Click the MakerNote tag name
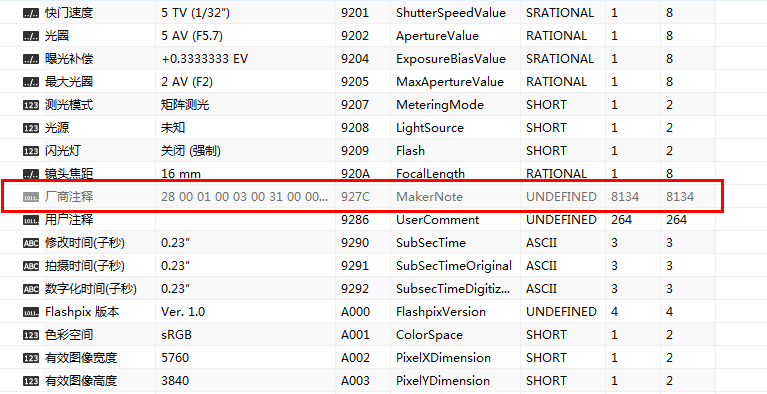767x394 pixels. 429,197
